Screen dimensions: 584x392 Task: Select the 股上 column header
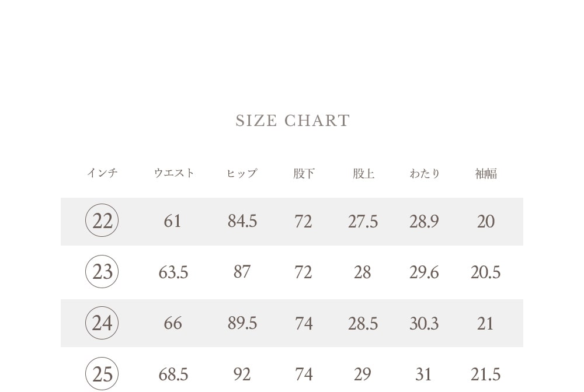363,173
